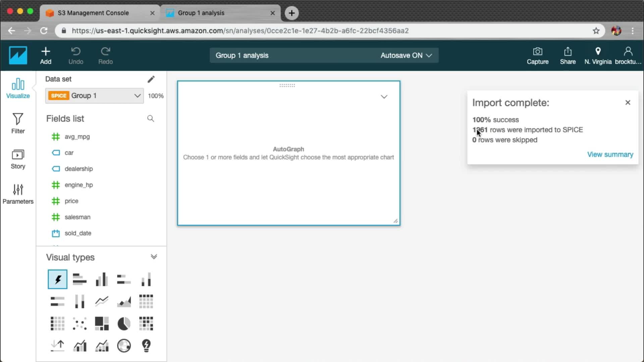Viewport: 644px width, 362px height.
Task: Open the Filter pane in sidebar
Action: [18, 123]
